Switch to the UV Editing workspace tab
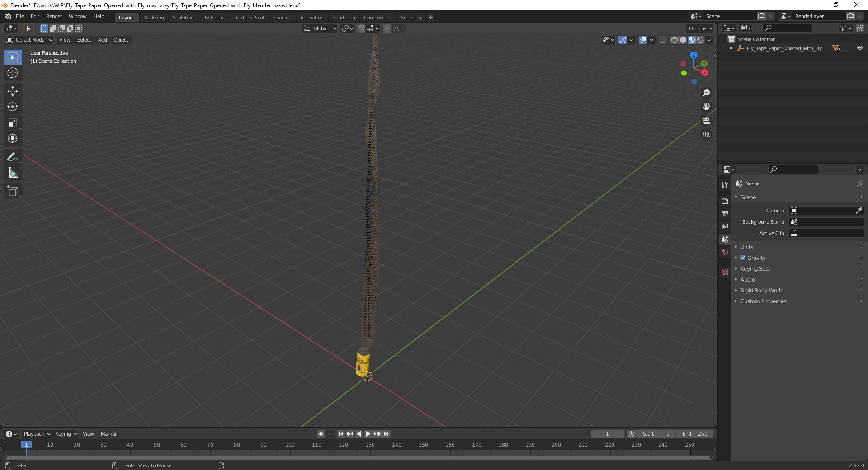 (214, 18)
